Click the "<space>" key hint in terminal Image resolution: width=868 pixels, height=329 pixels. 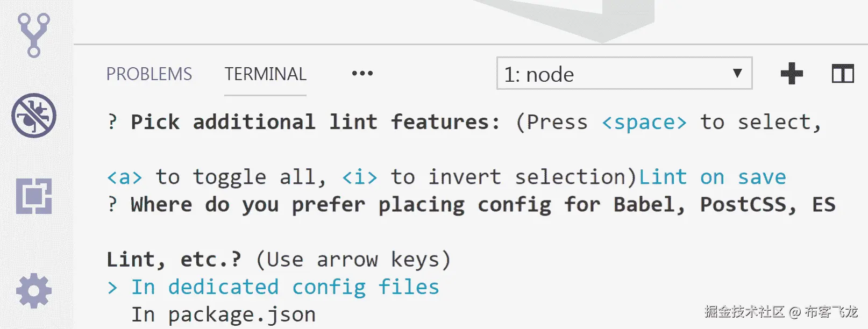644,123
